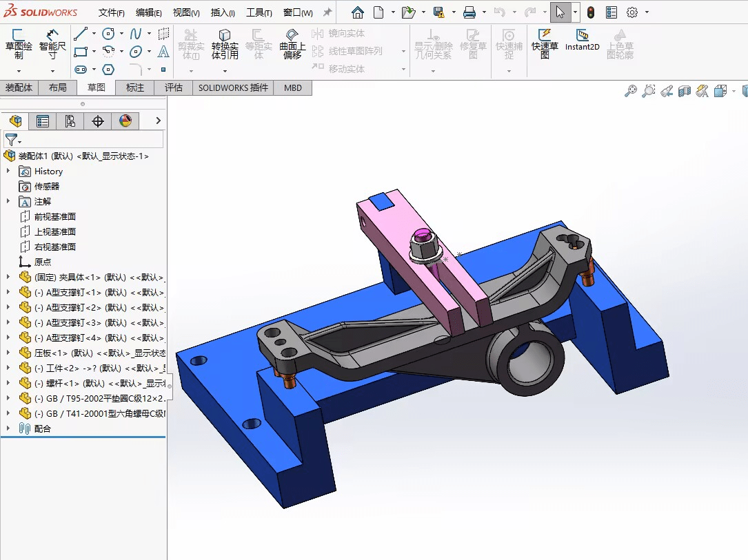The image size is (748, 560).
Task: Click the Zoom to Fit icon
Action: pyautogui.click(x=631, y=90)
